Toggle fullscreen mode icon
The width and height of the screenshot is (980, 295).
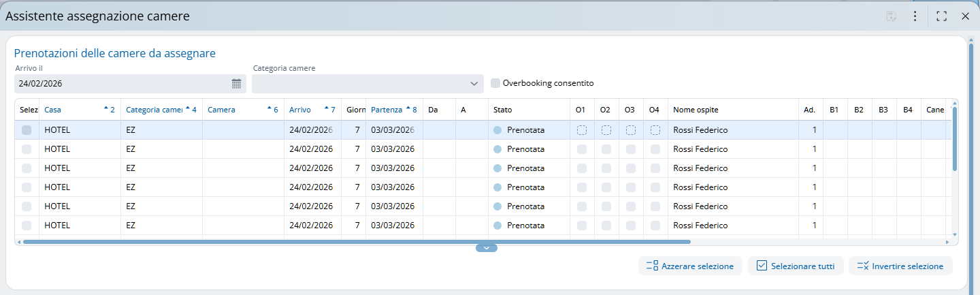[x=942, y=16]
